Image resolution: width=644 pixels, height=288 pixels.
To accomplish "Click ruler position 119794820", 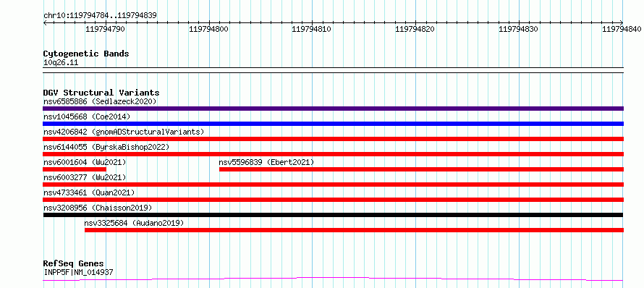I will pyautogui.click(x=415, y=29).
